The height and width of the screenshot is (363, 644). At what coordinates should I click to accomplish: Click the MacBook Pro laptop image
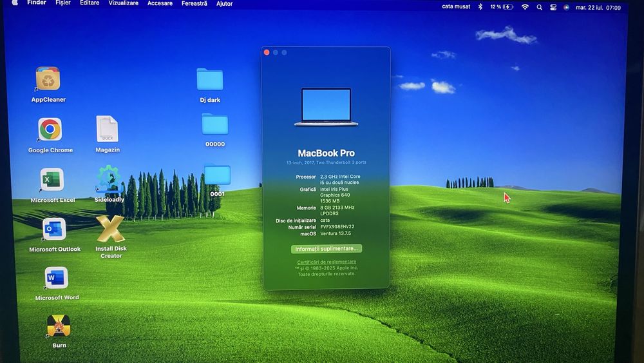pos(326,107)
